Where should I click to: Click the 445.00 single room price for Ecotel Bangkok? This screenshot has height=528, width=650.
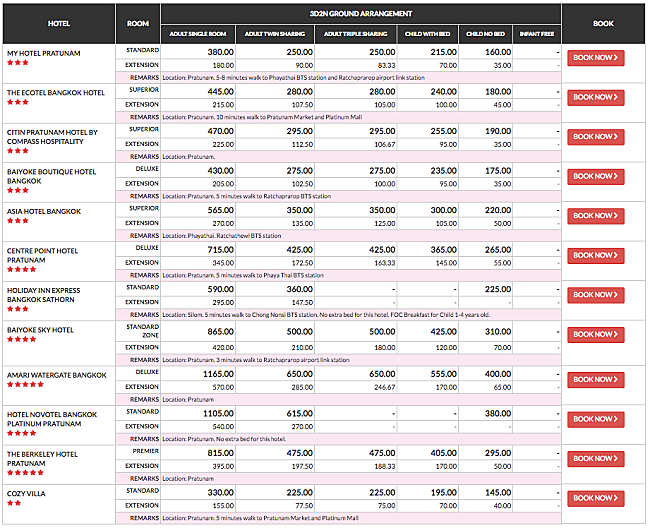click(221, 92)
